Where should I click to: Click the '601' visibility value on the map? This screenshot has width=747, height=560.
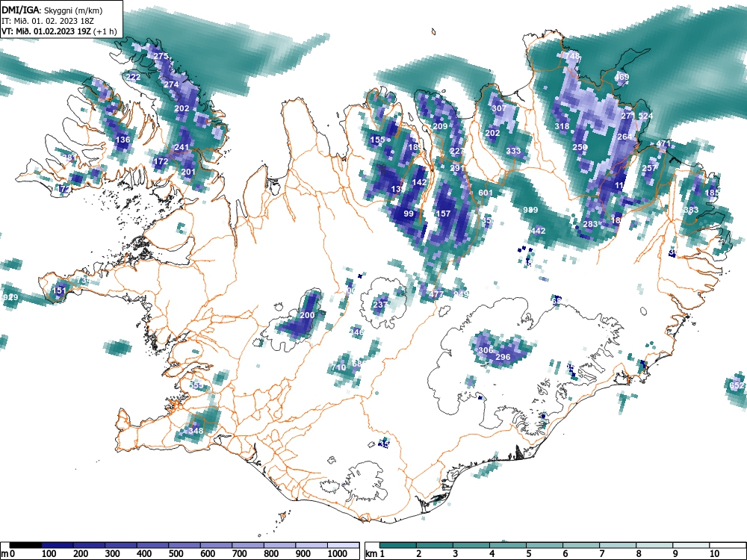[x=486, y=193]
